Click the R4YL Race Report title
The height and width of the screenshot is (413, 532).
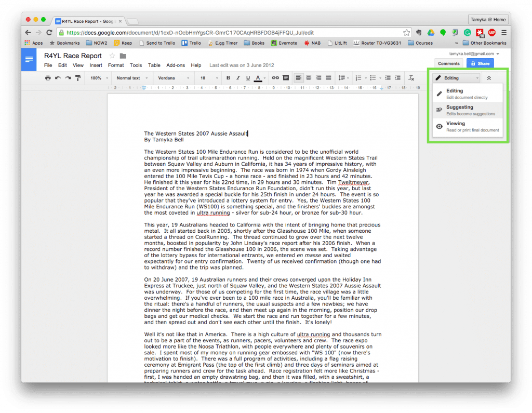pyautogui.click(x=73, y=56)
